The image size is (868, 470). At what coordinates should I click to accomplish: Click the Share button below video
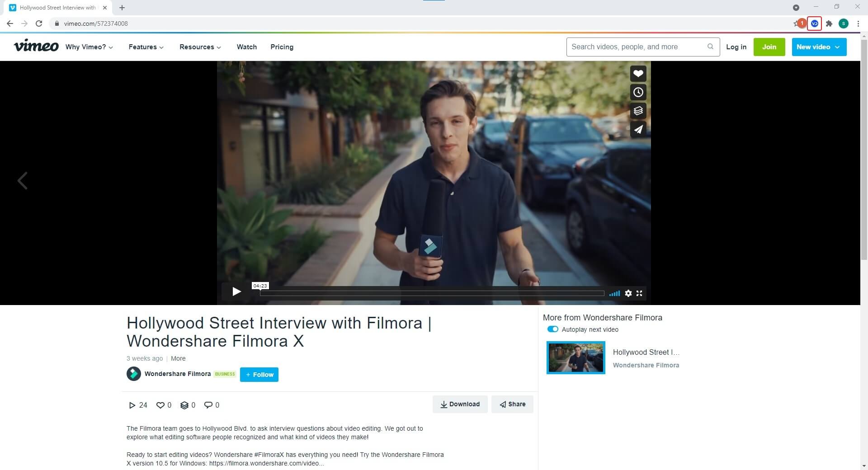click(x=512, y=404)
